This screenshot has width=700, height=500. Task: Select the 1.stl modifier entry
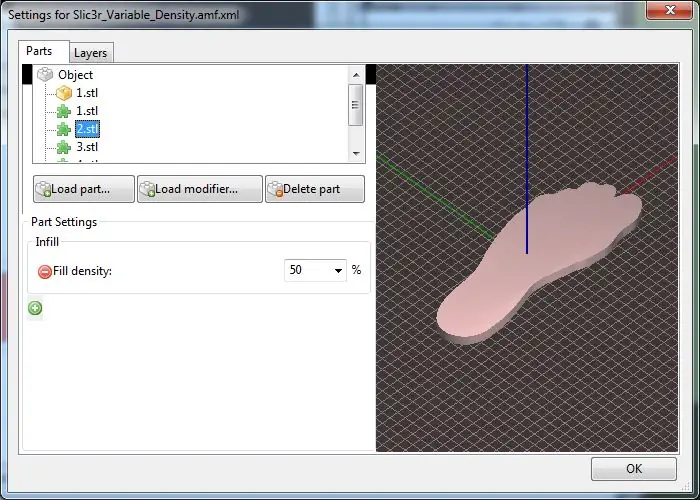pyautogui.click(x=87, y=111)
